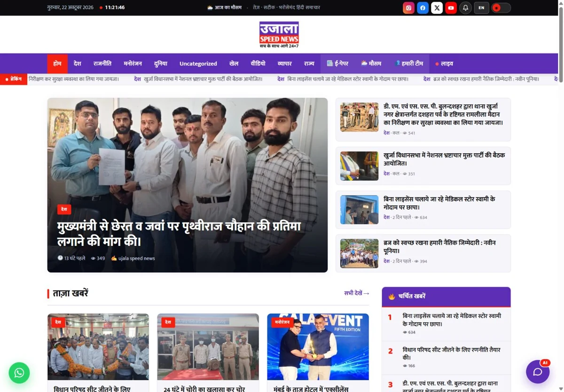Open the WhatsApp chat floating button

pyautogui.click(x=19, y=373)
